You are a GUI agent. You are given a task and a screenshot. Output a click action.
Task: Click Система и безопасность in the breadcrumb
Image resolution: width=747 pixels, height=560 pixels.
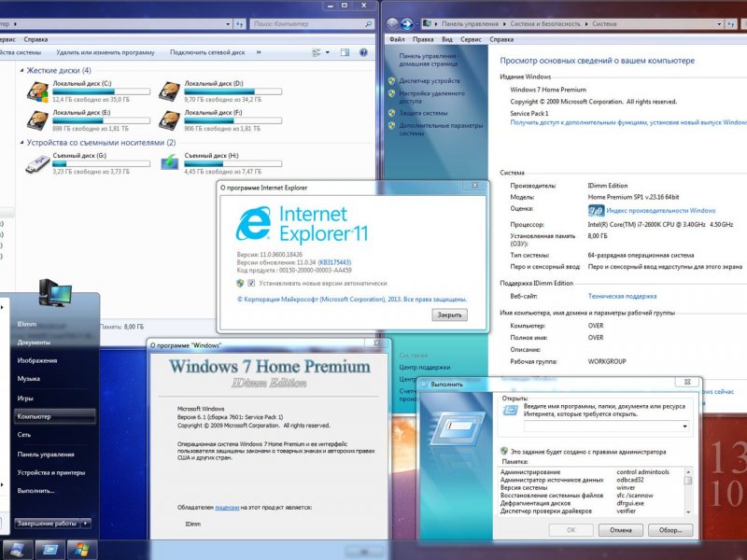point(545,24)
